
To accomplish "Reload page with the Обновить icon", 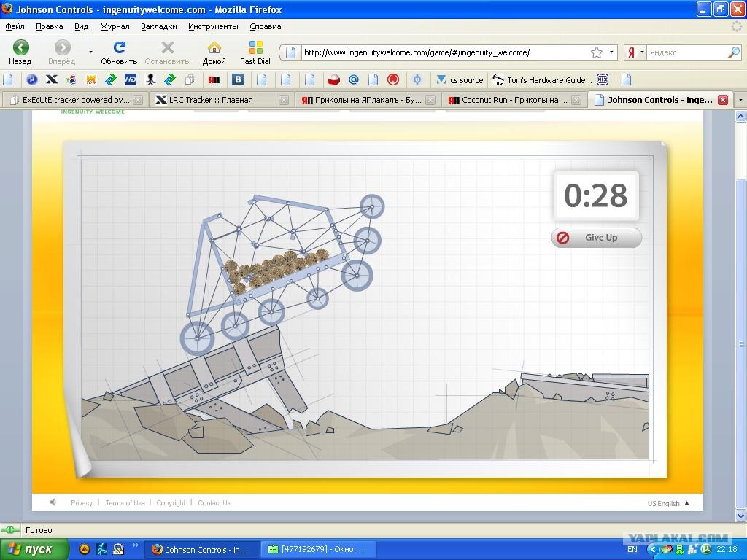I will pyautogui.click(x=119, y=52).
